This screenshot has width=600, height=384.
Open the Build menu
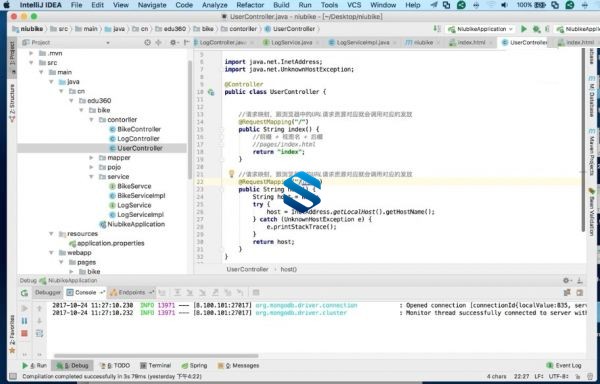[281, 5]
